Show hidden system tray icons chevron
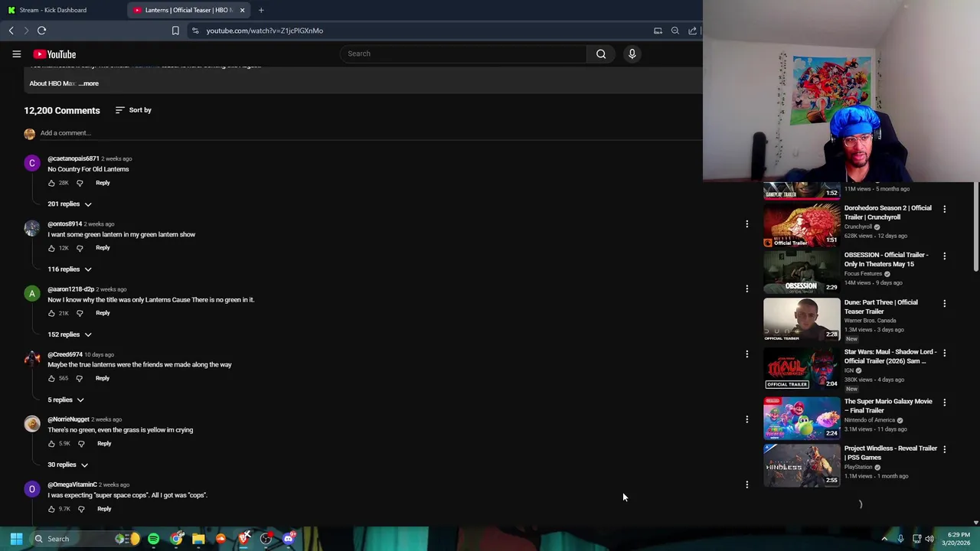The image size is (980, 551). tap(884, 539)
